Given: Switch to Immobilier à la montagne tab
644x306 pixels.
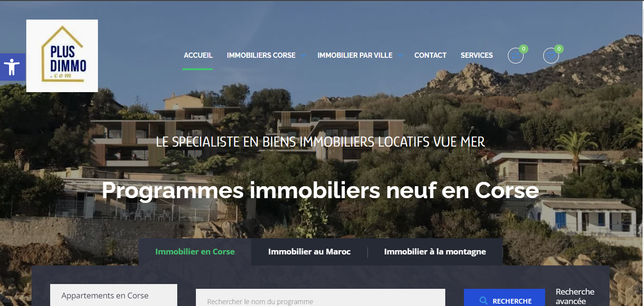Looking at the screenshot, I should pyautogui.click(x=435, y=252).
